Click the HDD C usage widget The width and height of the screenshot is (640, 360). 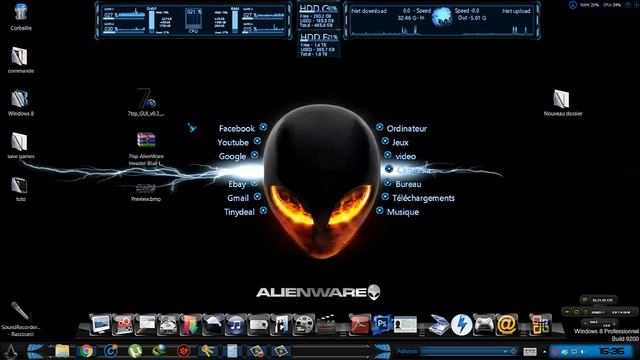tap(318, 16)
